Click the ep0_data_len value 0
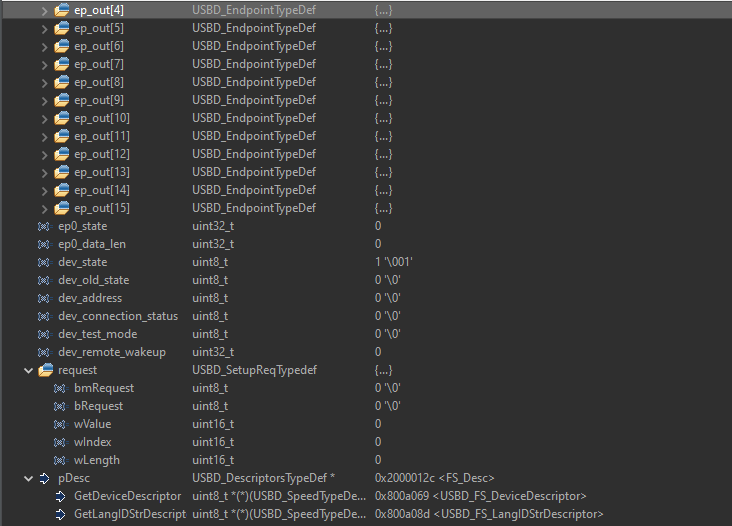This screenshot has height=526, width=732. (378, 244)
